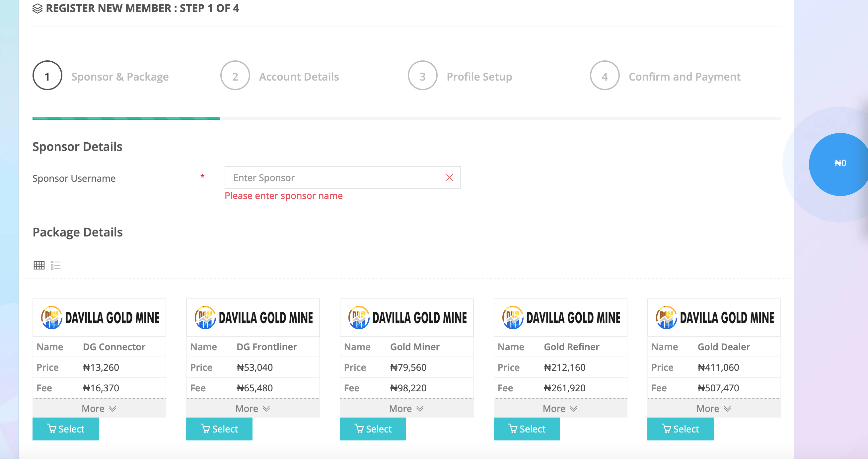Switch packages to grid view icon
Image resolution: width=868 pixels, height=459 pixels.
click(39, 265)
